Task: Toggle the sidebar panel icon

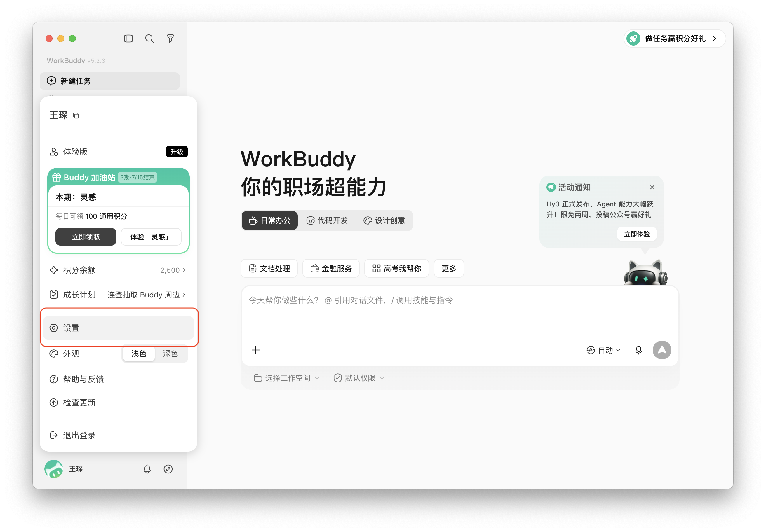Action: click(128, 39)
